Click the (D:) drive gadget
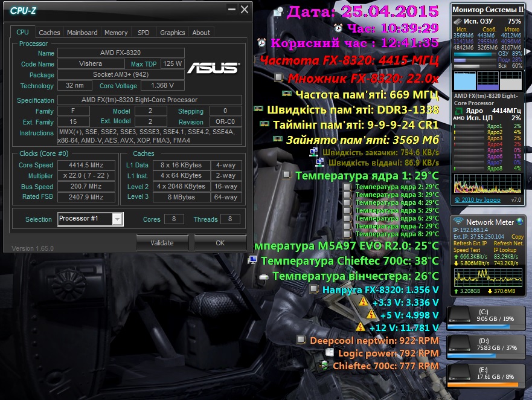 click(486, 347)
